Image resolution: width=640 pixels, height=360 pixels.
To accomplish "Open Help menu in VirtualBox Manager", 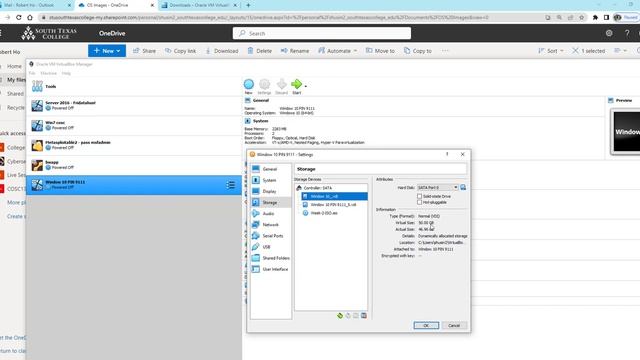I will pos(66,73).
